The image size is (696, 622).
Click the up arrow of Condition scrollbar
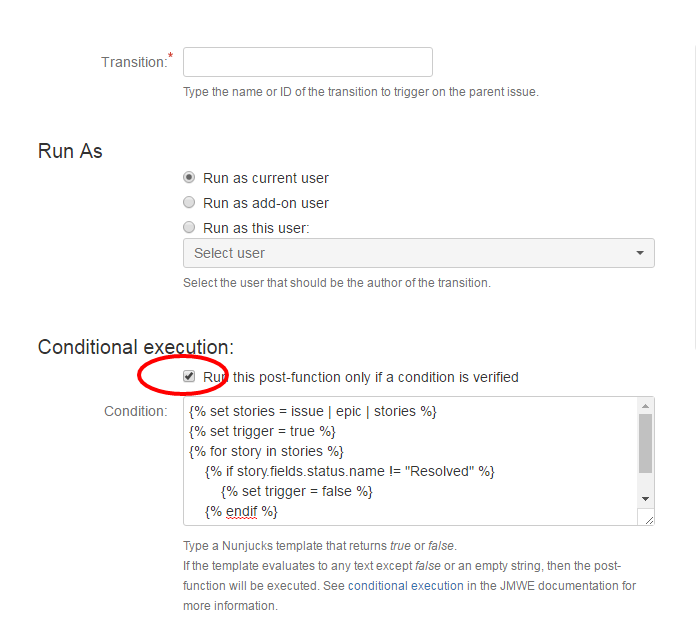(646, 405)
